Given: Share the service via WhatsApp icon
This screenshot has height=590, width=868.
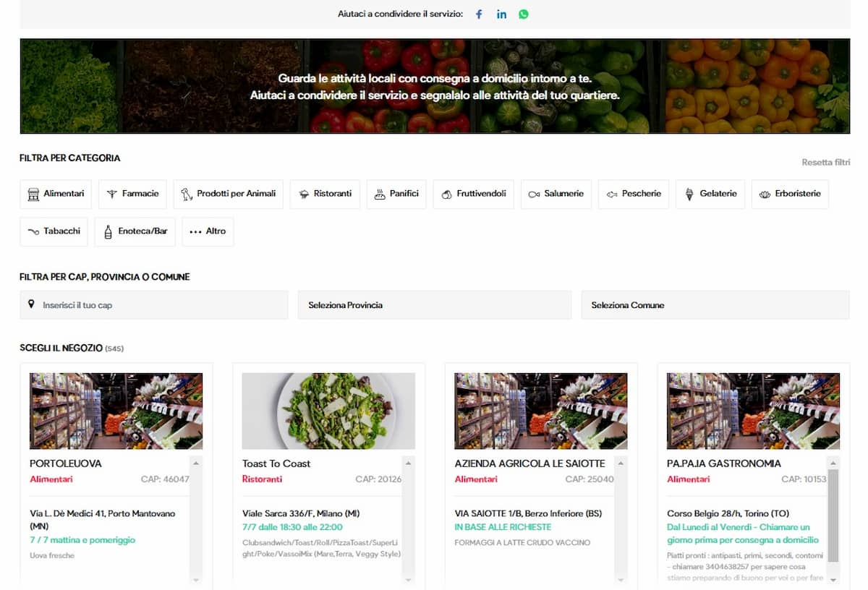Looking at the screenshot, I should 524,14.
